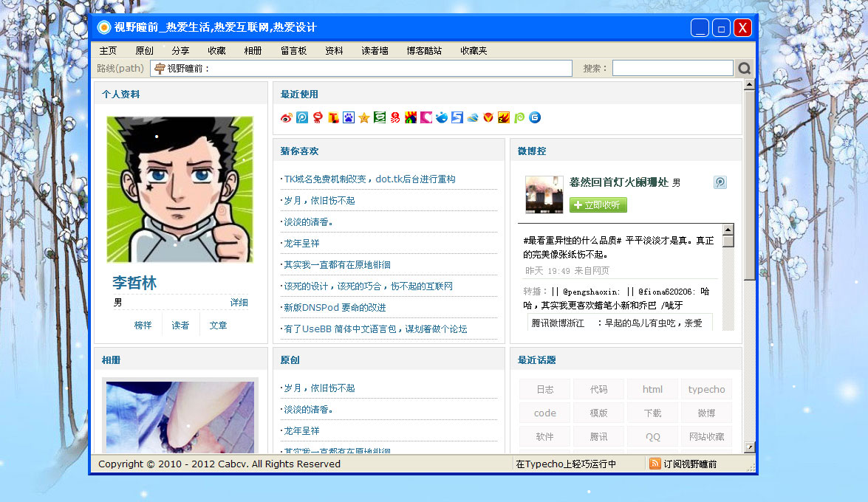Click the Sina Weibo icon in 最近使用

[x=286, y=117]
